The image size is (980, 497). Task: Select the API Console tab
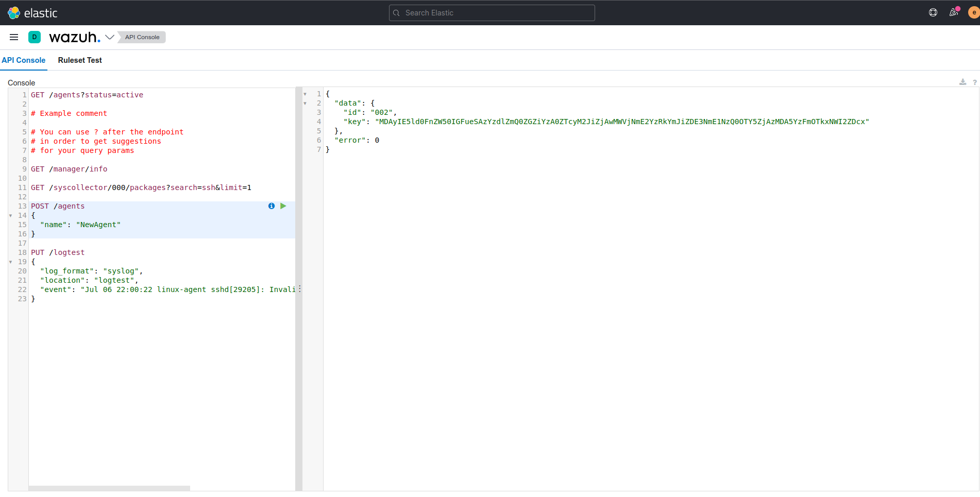click(x=24, y=60)
